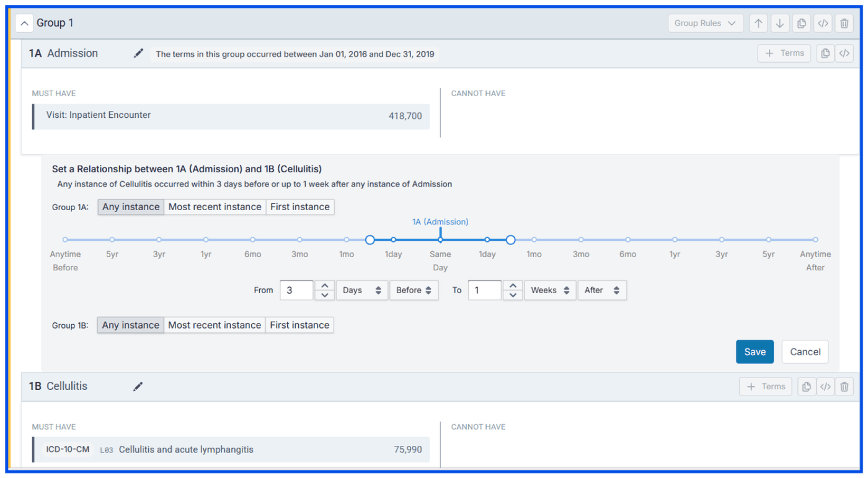Select the Cellulitis and acute lymphangitis term
Image resolution: width=868 pixels, height=478 pixels.
[x=231, y=450]
